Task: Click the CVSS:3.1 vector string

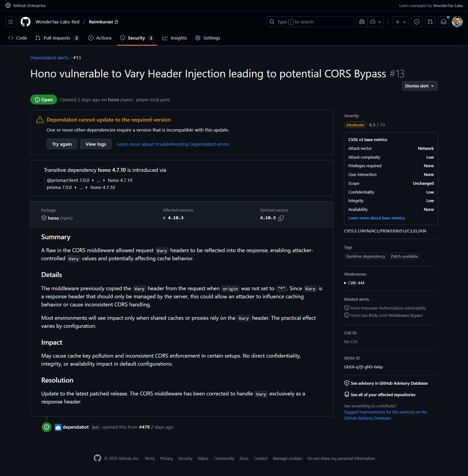Action: click(385, 231)
